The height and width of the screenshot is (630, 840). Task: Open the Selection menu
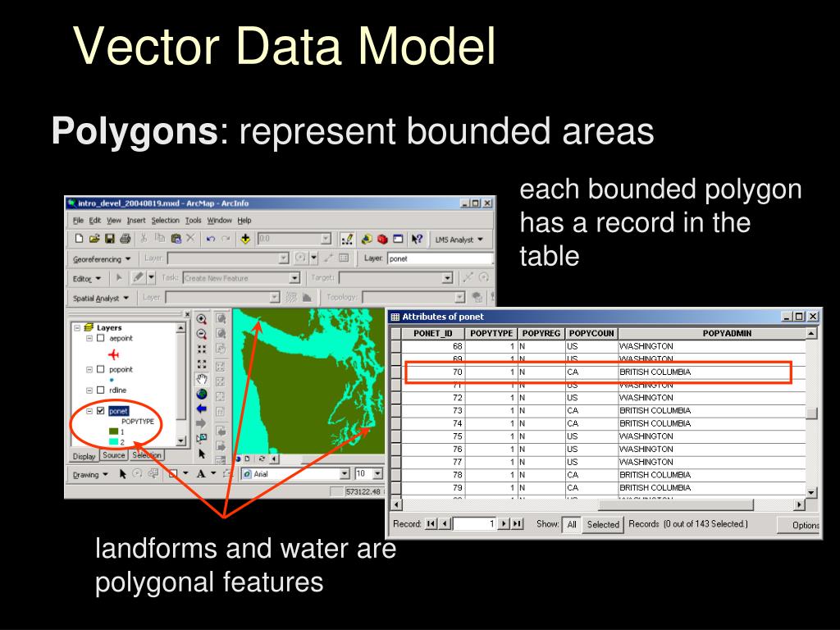tap(165, 220)
